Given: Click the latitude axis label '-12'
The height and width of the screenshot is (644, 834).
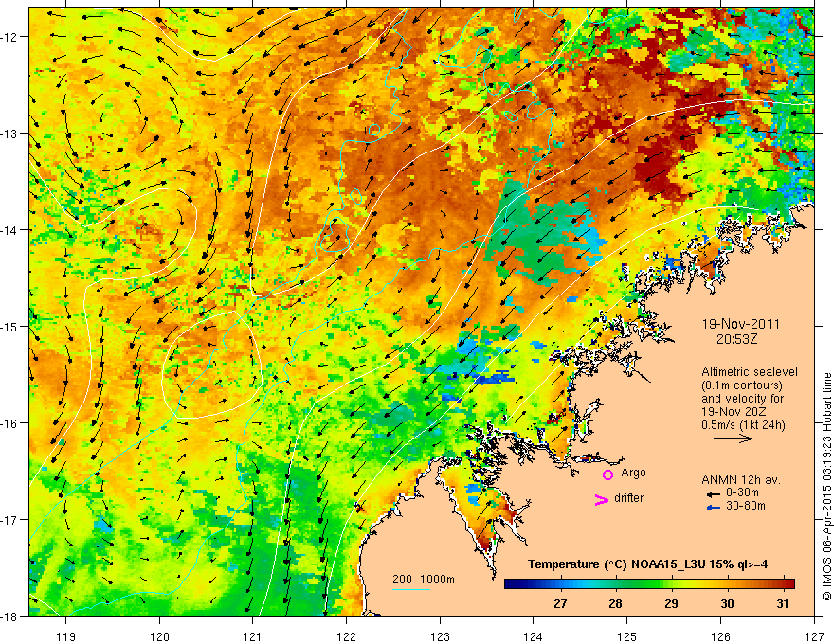Looking at the screenshot, I should (10, 37).
